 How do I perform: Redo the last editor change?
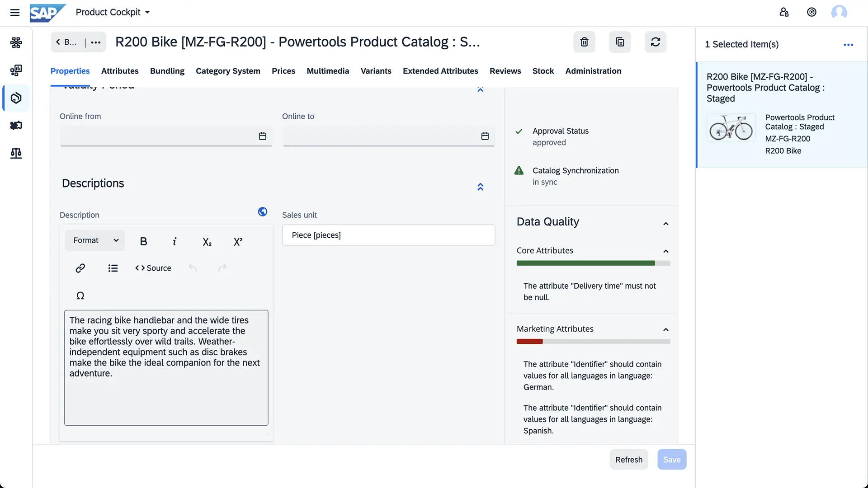coord(222,268)
